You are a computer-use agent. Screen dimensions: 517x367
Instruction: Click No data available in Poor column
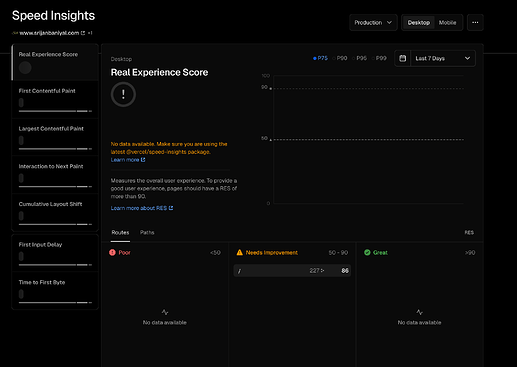click(x=165, y=323)
